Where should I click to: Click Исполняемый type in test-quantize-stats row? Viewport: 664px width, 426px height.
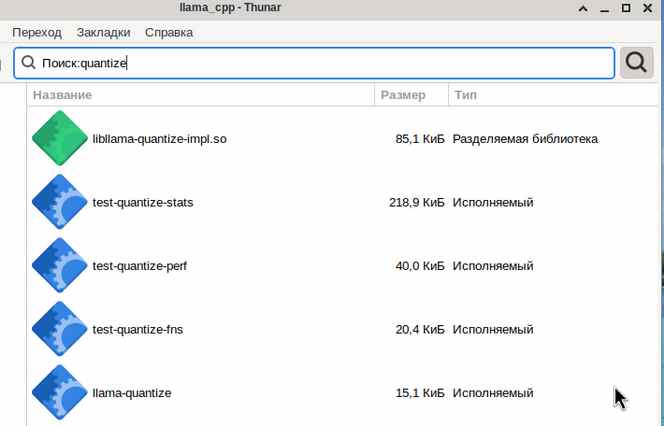click(x=493, y=202)
